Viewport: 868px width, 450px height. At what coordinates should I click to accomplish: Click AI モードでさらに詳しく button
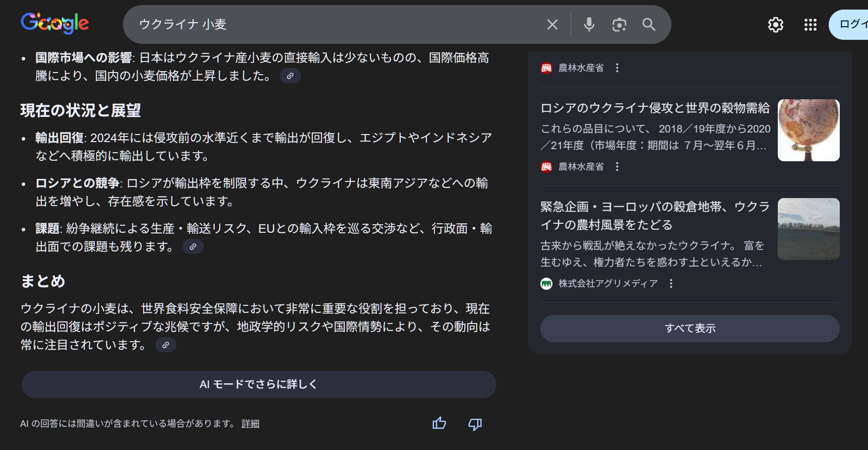click(259, 384)
